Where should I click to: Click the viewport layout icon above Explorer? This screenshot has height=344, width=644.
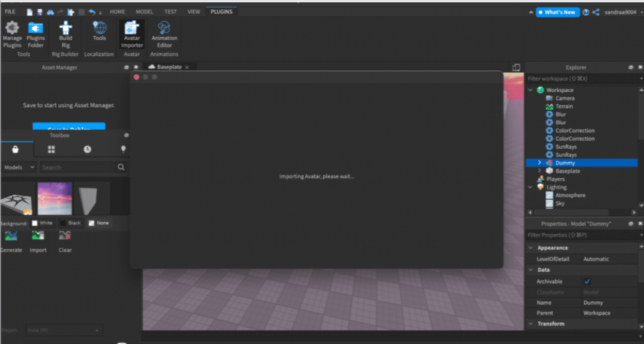[x=517, y=67]
